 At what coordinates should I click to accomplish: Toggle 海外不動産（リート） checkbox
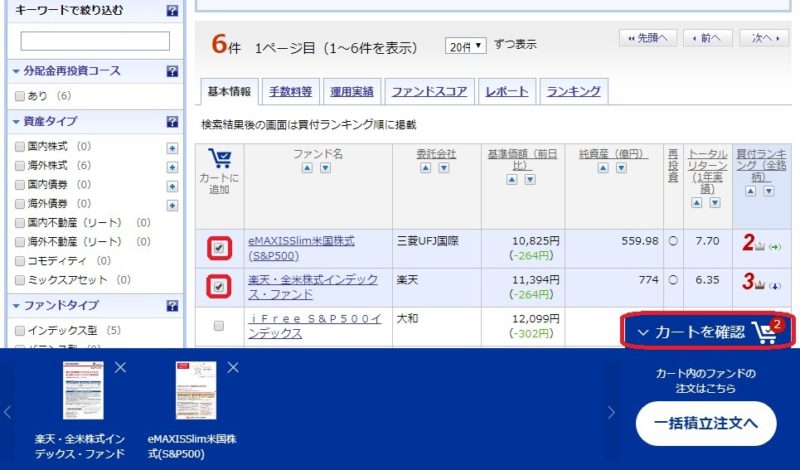[20, 242]
